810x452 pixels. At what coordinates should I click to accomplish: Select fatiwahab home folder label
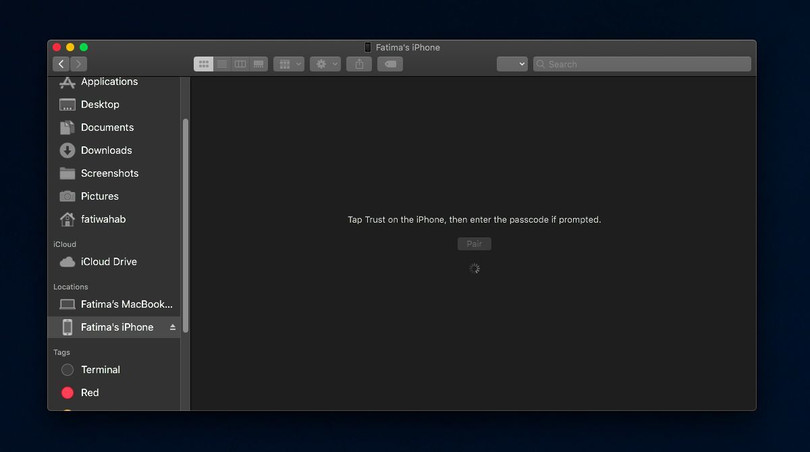coord(103,219)
